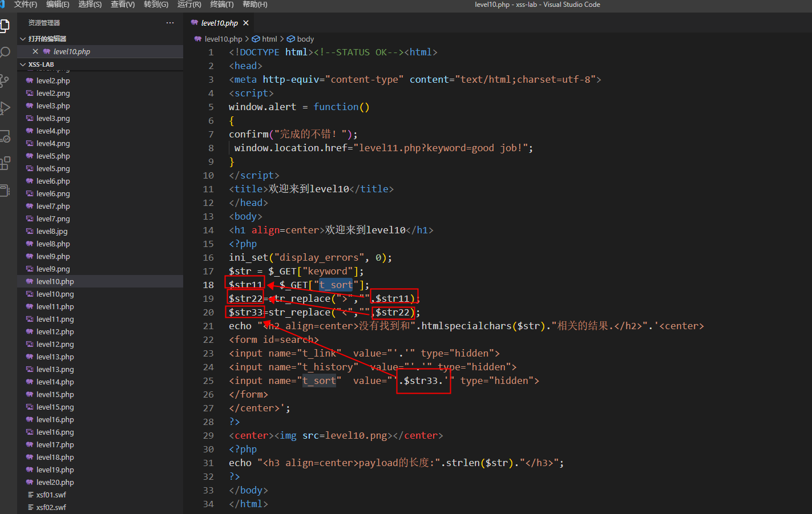Open level2.png in the file tree
The height and width of the screenshot is (514, 812).
pyautogui.click(x=53, y=93)
